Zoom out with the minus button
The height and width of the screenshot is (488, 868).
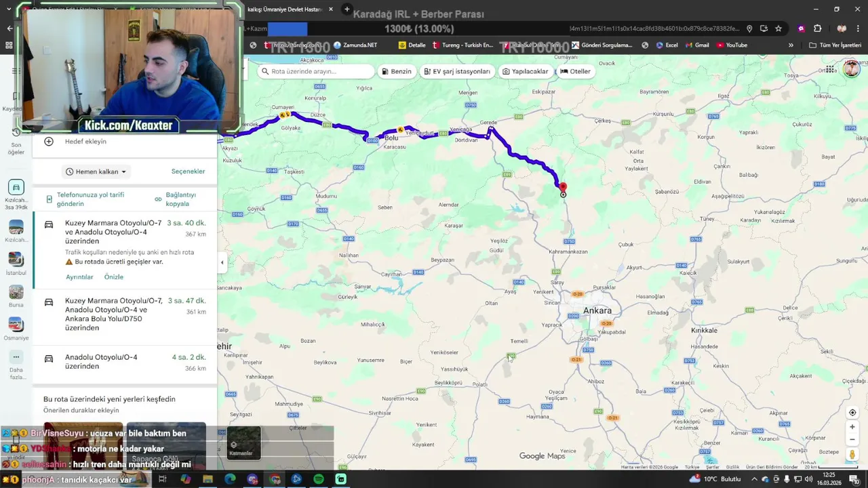(x=852, y=439)
